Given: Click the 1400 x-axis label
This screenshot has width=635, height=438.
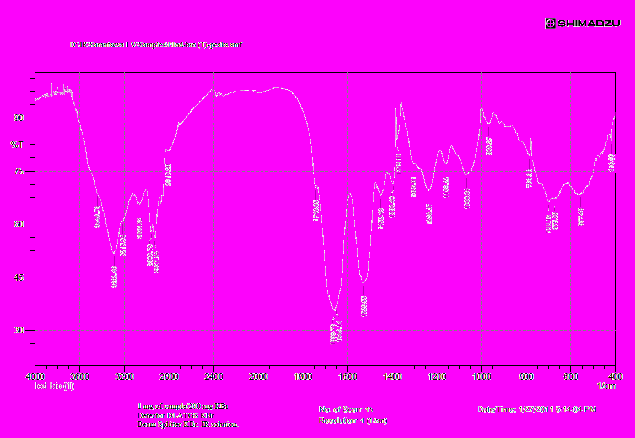Looking at the screenshot, I should [x=392, y=377].
